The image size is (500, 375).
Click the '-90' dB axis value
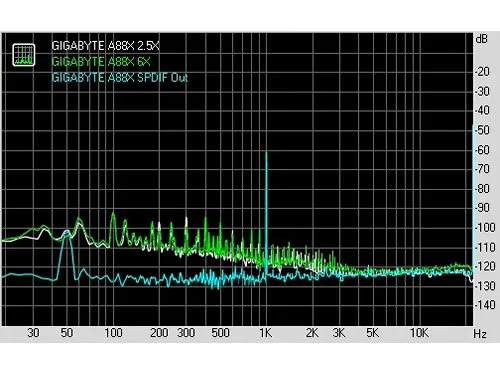tap(482, 208)
